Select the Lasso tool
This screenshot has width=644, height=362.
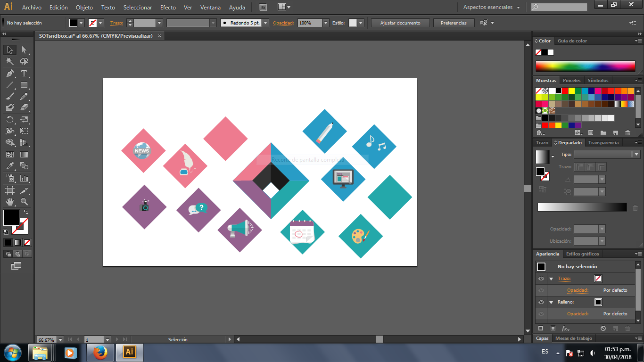pyautogui.click(x=24, y=62)
